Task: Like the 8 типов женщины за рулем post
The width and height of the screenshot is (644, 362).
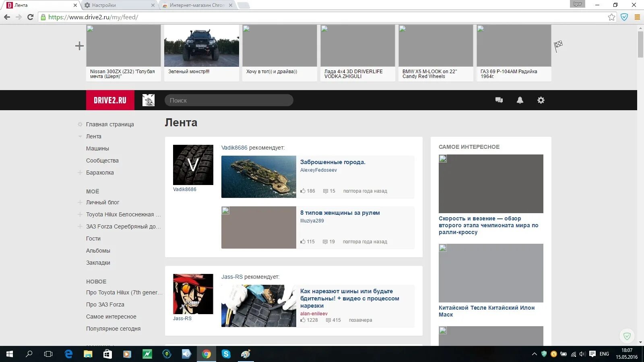Action: [x=303, y=242]
